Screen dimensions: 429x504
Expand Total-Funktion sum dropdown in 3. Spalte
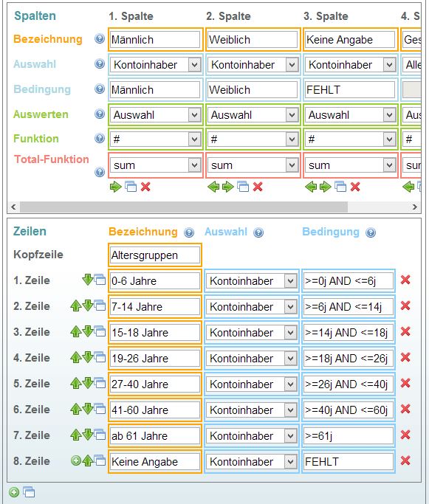click(x=351, y=165)
